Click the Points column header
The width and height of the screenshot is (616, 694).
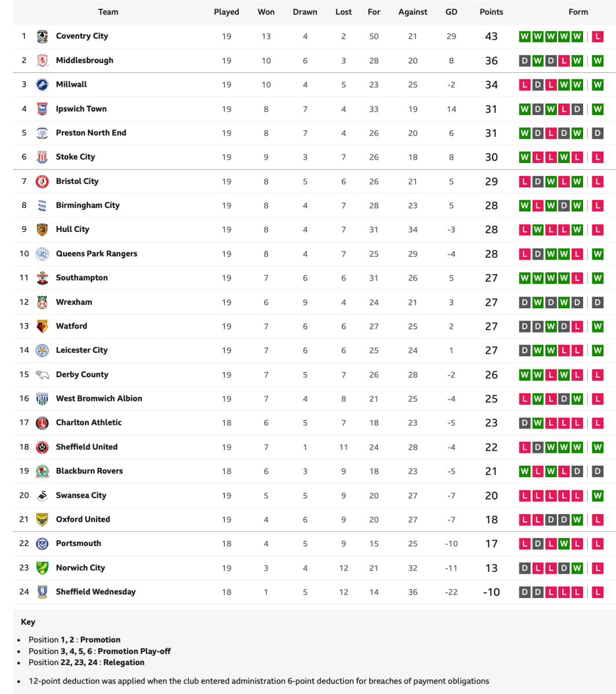click(x=491, y=12)
